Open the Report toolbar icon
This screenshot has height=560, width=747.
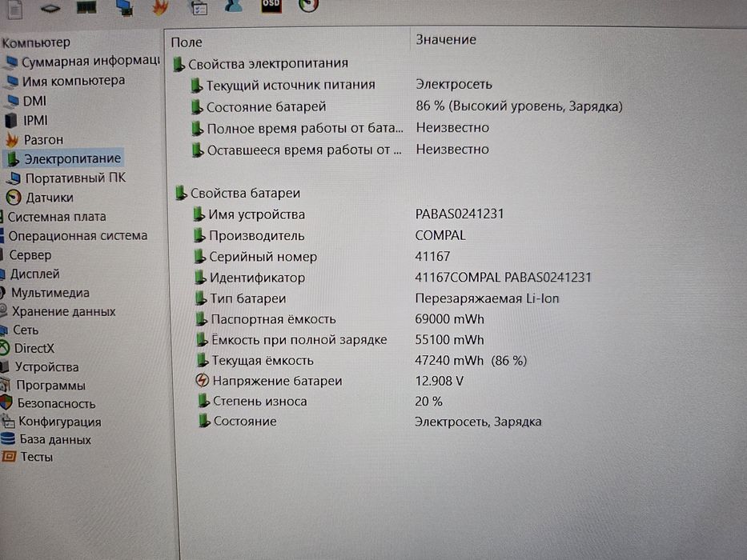tap(14, 9)
